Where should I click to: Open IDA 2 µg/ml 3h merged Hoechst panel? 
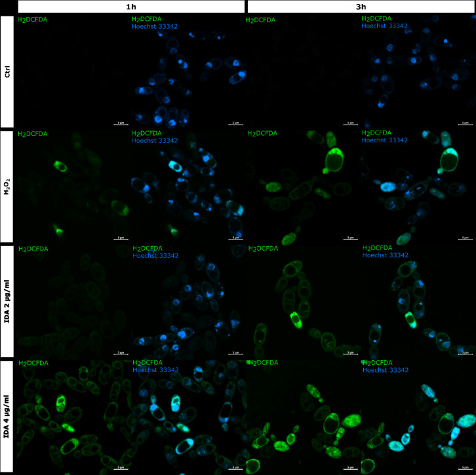(x=418, y=301)
